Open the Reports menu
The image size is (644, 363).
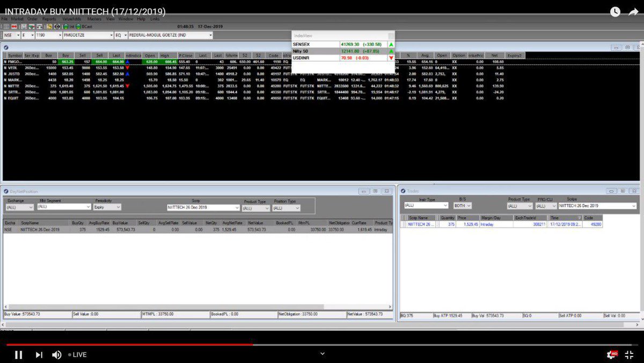[x=49, y=19]
